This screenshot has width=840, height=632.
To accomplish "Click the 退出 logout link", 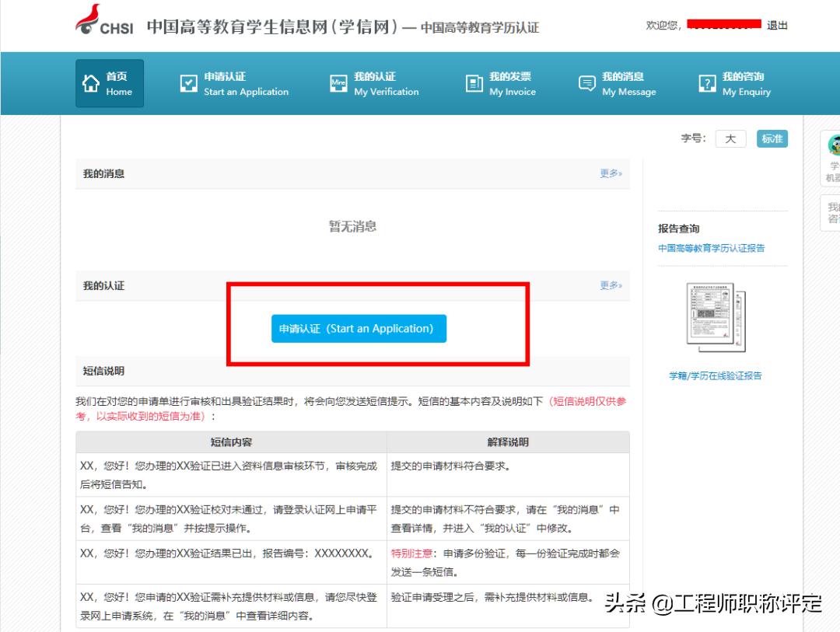I will 779,25.
